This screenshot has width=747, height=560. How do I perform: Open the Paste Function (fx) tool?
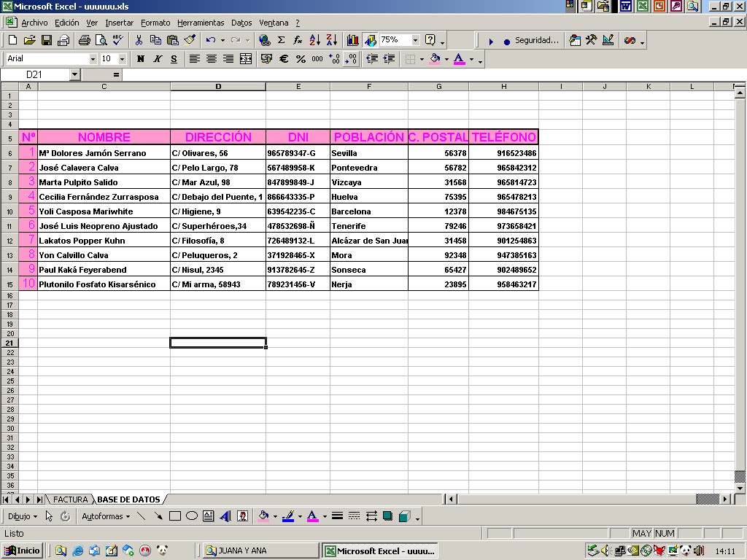pos(297,39)
